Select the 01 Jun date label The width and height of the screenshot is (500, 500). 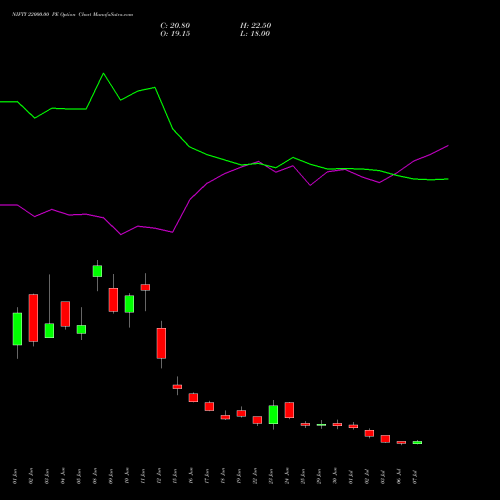(x=15, y=476)
